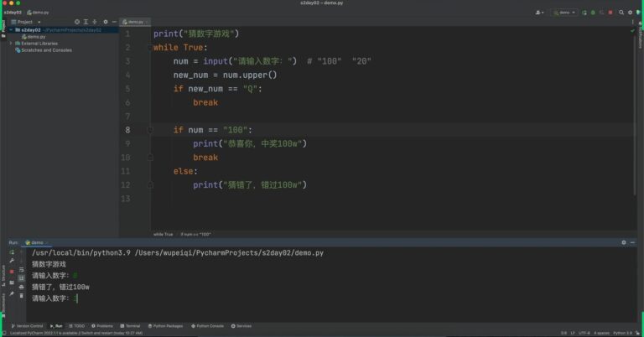Image resolution: width=644 pixels, height=337 pixels.
Task: Select demo tab in Run panel
Action: (x=37, y=242)
